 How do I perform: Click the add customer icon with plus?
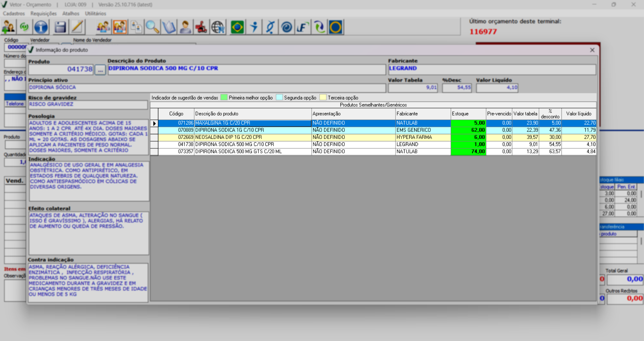pos(8,27)
